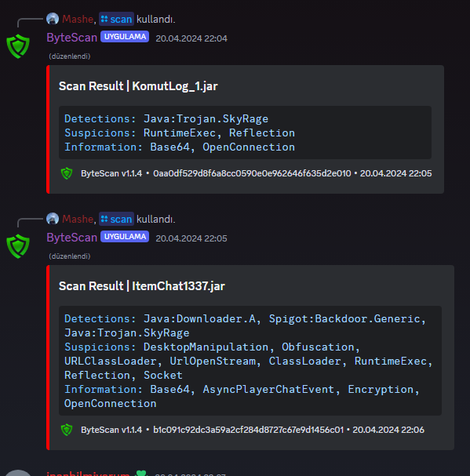Click title Scan Result | ItemChat1337.jar
The height and width of the screenshot is (476, 470).
coord(142,286)
